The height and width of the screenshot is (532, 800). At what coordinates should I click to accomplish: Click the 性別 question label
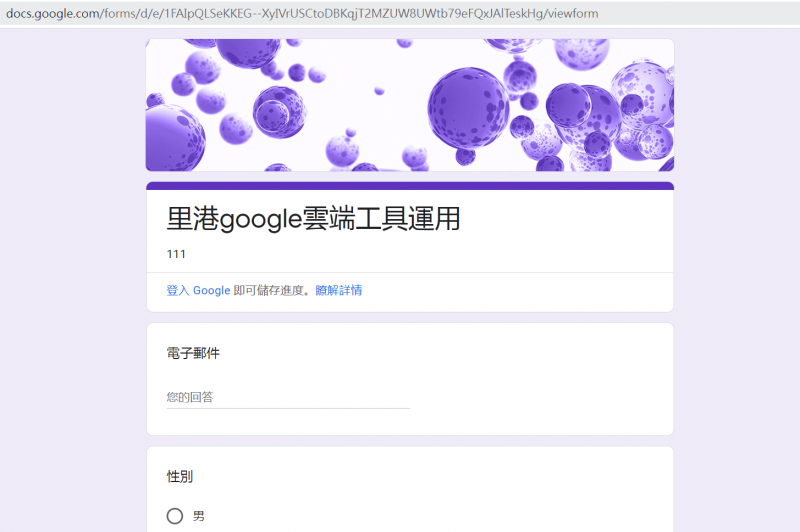(180, 476)
